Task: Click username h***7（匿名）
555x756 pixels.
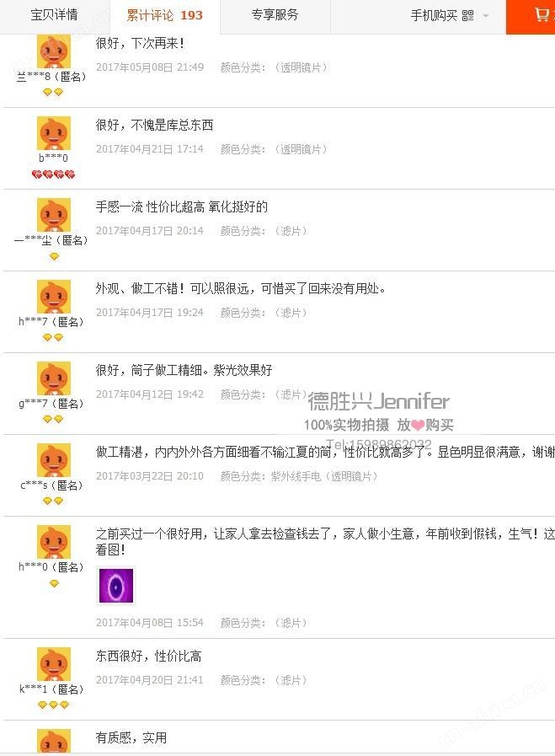Action: [x=51, y=322]
